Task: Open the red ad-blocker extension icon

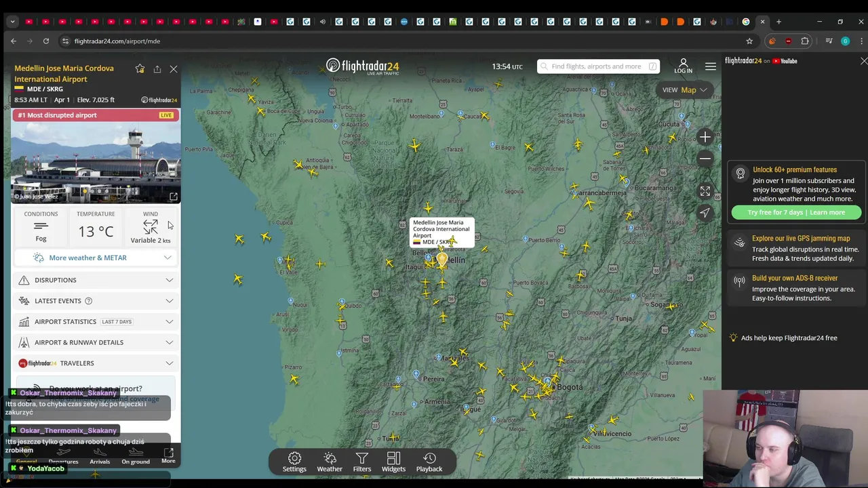Action: [x=788, y=41]
